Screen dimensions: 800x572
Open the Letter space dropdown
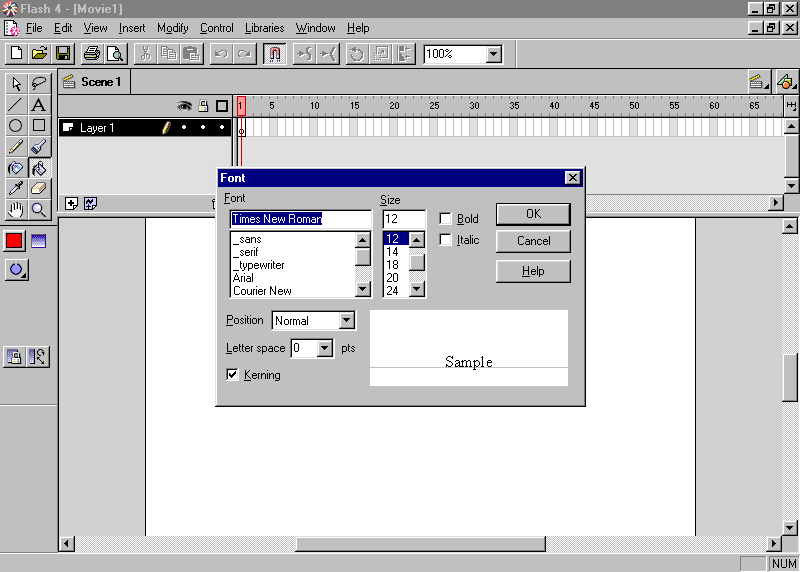pos(324,349)
